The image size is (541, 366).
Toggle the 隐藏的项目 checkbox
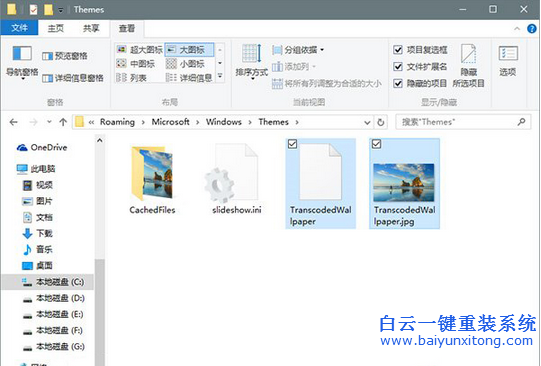398,83
